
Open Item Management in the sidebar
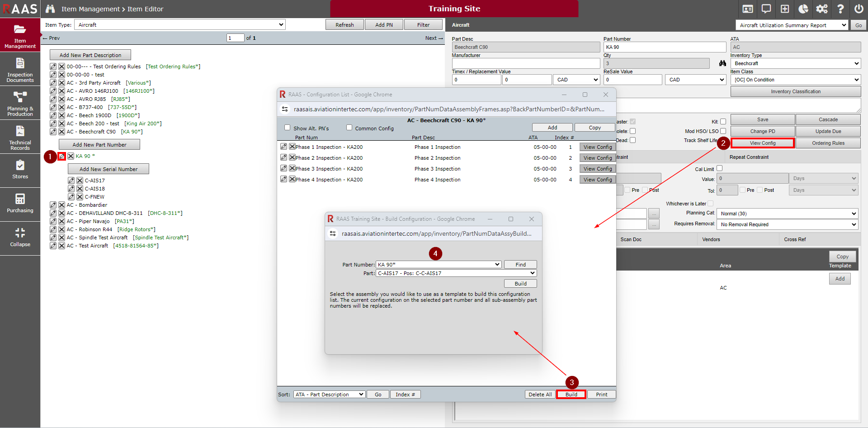(20, 35)
